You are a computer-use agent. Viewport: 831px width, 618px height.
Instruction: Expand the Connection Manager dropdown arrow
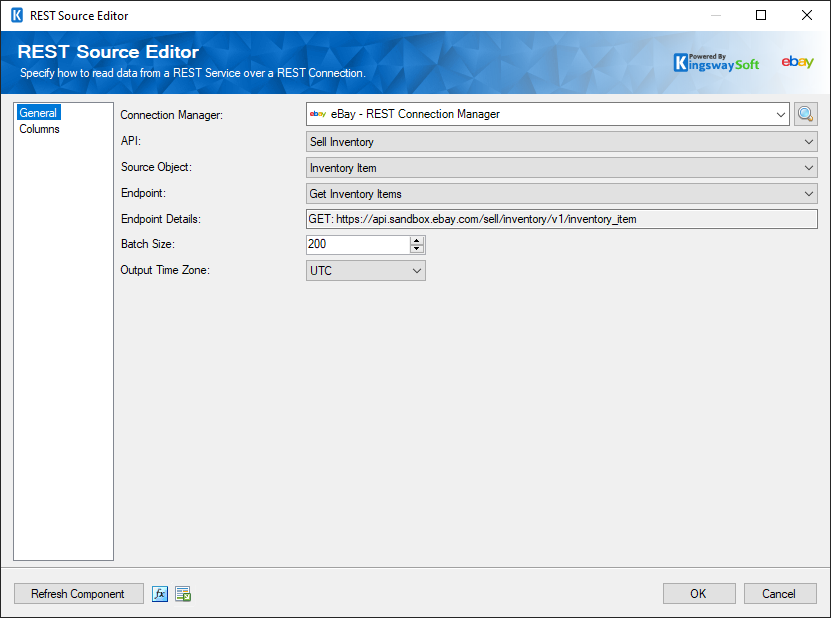(x=781, y=113)
